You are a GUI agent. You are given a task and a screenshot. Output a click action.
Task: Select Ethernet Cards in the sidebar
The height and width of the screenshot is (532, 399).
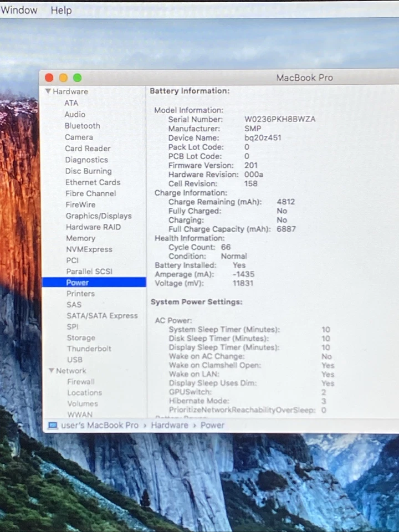[93, 182]
